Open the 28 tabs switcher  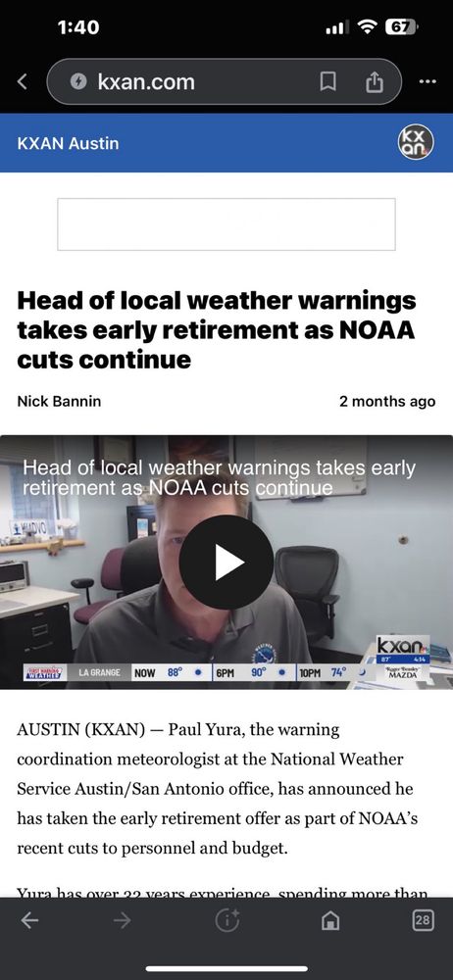tap(423, 920)
